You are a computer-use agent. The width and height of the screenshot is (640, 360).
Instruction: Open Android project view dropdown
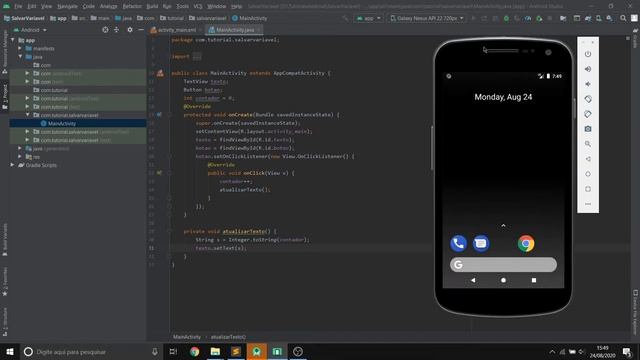pyautogui.click(x=30, y=30)
